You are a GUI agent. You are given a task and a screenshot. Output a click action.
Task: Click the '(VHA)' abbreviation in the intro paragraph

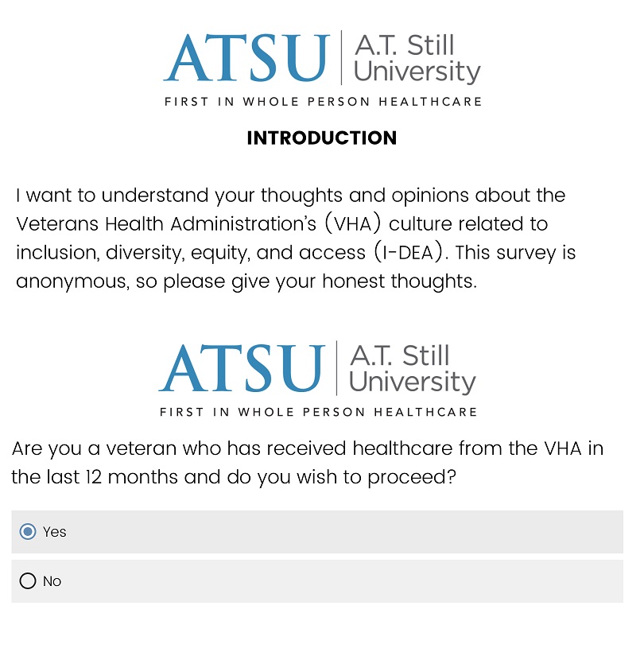tap(352, 223)
